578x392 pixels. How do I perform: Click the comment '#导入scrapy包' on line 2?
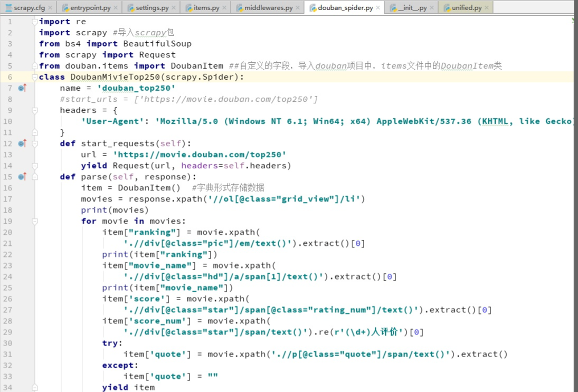point(144,33)
